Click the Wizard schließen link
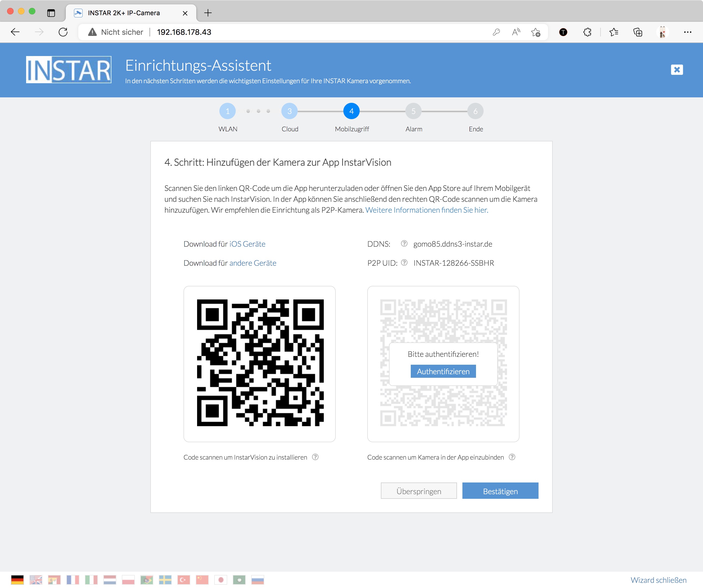 coord(658,580)
